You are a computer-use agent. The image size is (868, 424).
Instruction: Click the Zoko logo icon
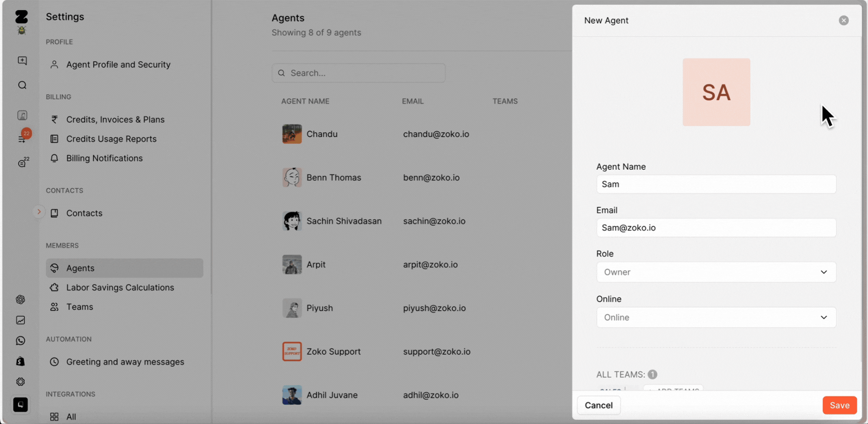(21, 17)
